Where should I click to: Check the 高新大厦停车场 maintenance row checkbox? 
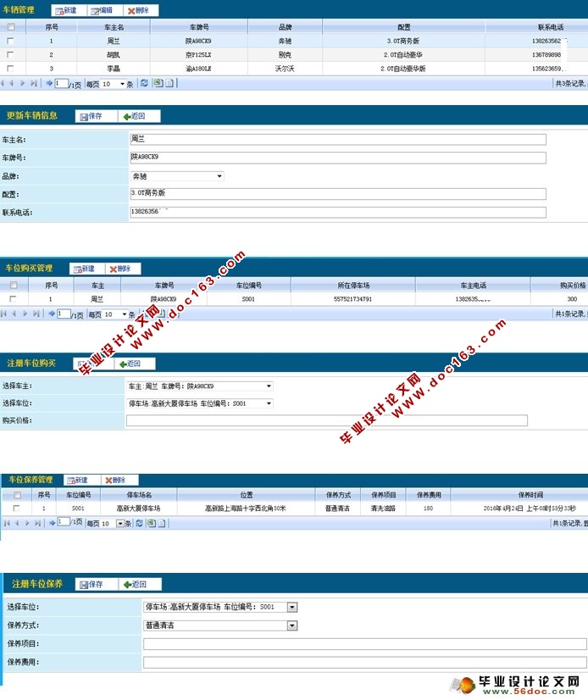pos(16,508)
